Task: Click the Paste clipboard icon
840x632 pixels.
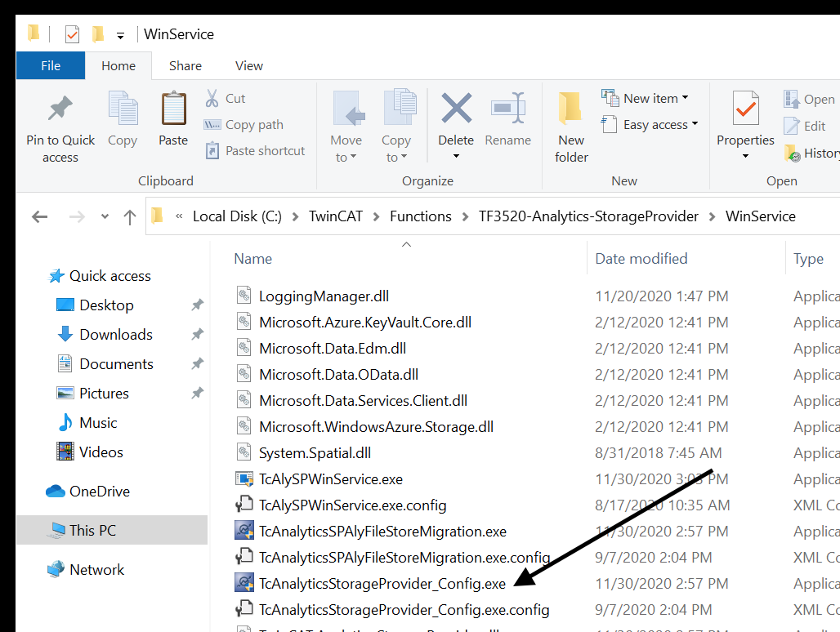Action: click(x=173, y=109)
